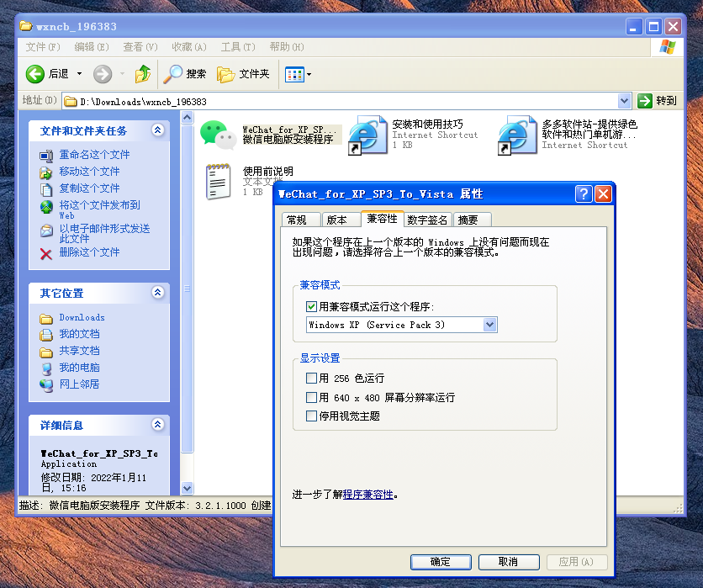Image resolution: width=703 pixels, height=588 pixels.
Task: Uncheck 用兼容模式运行这个程序 checkbox
Action: coord(311,307)
